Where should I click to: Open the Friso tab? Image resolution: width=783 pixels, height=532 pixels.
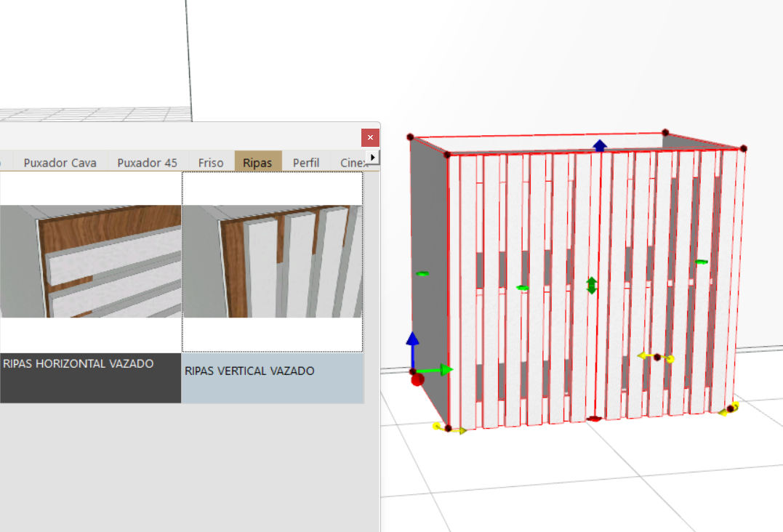pyautogui.click(x=211, y=163)
